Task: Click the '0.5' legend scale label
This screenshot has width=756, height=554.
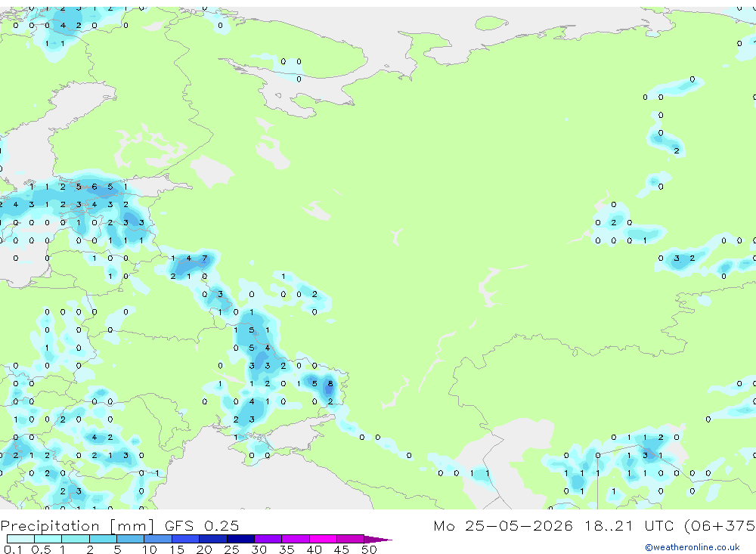Action: coord(41,549)
